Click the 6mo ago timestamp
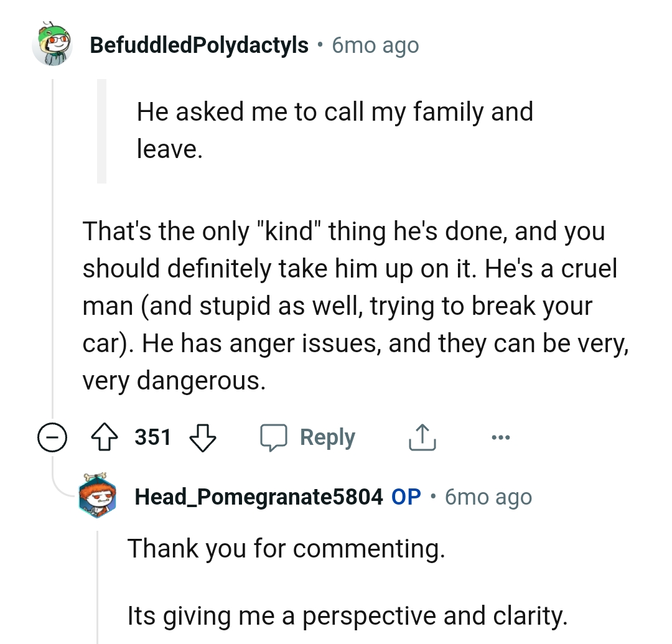The width and height of the screenshot is (672, 644). (374, 45)
